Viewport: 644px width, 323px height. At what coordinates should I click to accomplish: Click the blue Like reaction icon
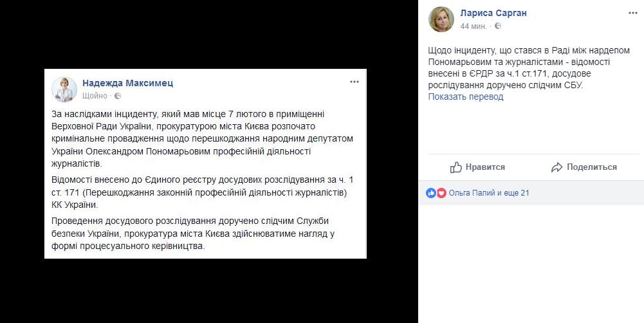(431, 192)
